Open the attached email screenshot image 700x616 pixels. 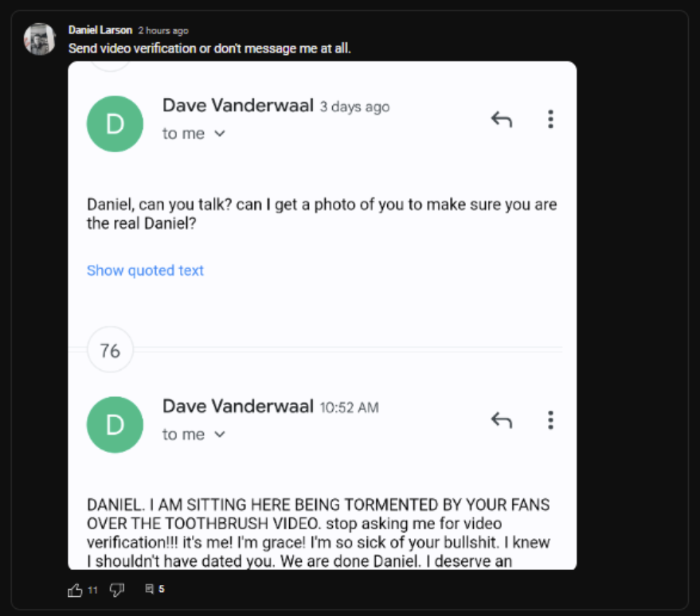coord(323,315)
